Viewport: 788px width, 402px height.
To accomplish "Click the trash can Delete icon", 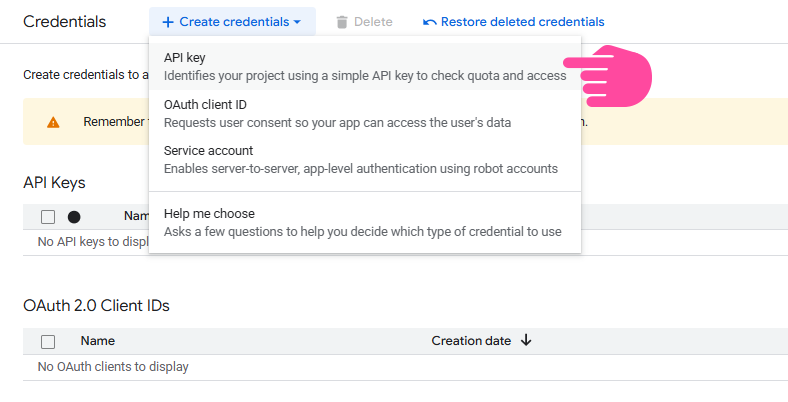I will click(x=343, y=22).
